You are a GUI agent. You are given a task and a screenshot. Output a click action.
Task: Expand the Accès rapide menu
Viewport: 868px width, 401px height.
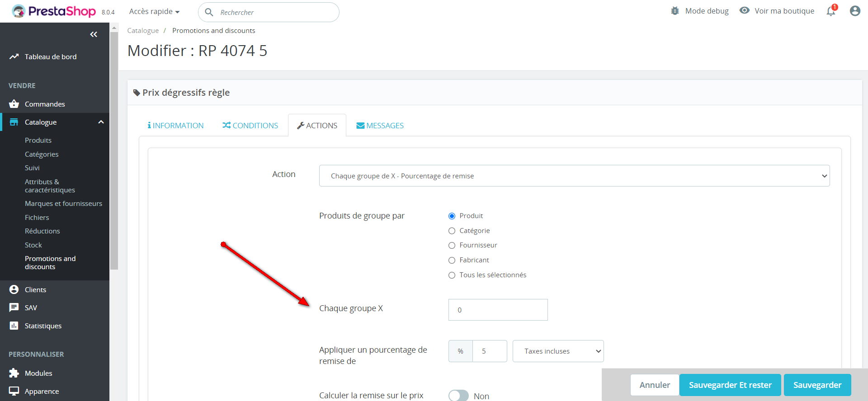(154, 12)
